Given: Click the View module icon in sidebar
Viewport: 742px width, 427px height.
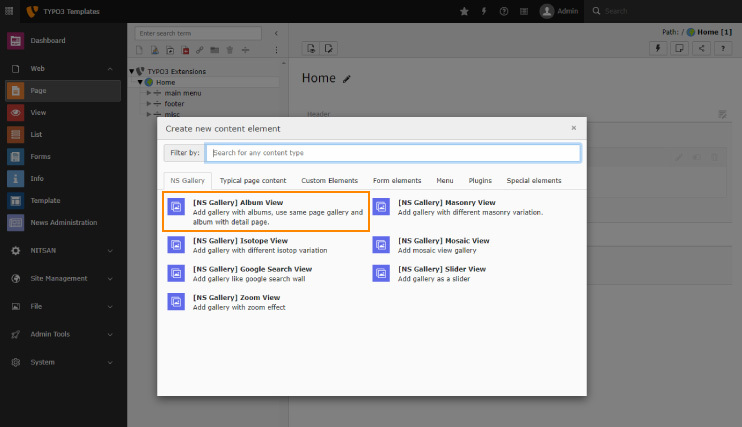Looking at the screenshot, I should point(15,113).
